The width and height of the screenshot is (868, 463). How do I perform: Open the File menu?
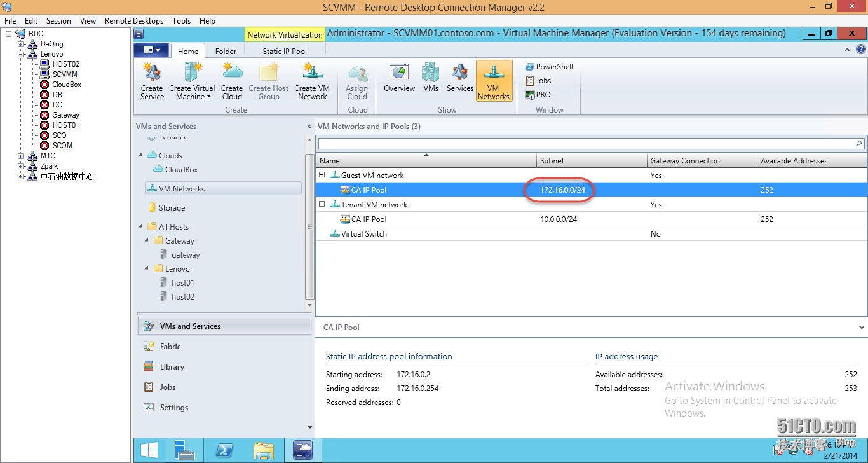pos(10,21)
